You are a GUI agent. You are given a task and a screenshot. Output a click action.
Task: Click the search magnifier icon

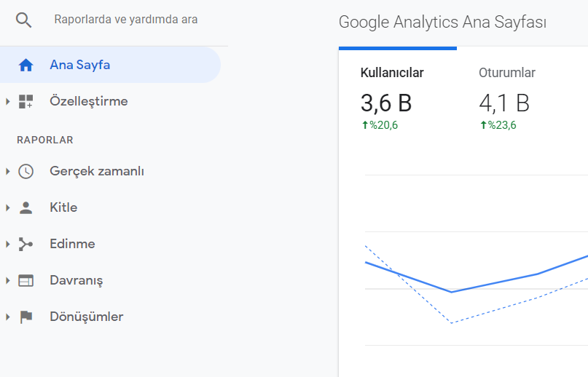(23, 20)
